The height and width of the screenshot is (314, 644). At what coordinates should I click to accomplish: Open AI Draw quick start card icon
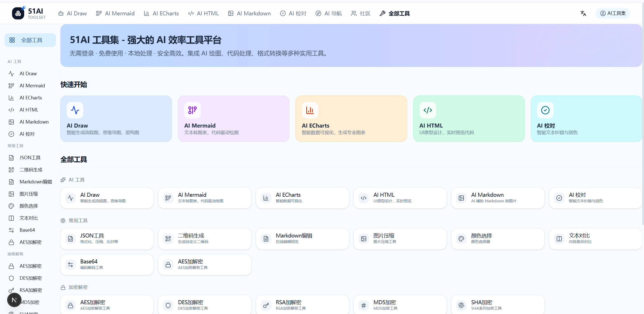pos(75,110)
